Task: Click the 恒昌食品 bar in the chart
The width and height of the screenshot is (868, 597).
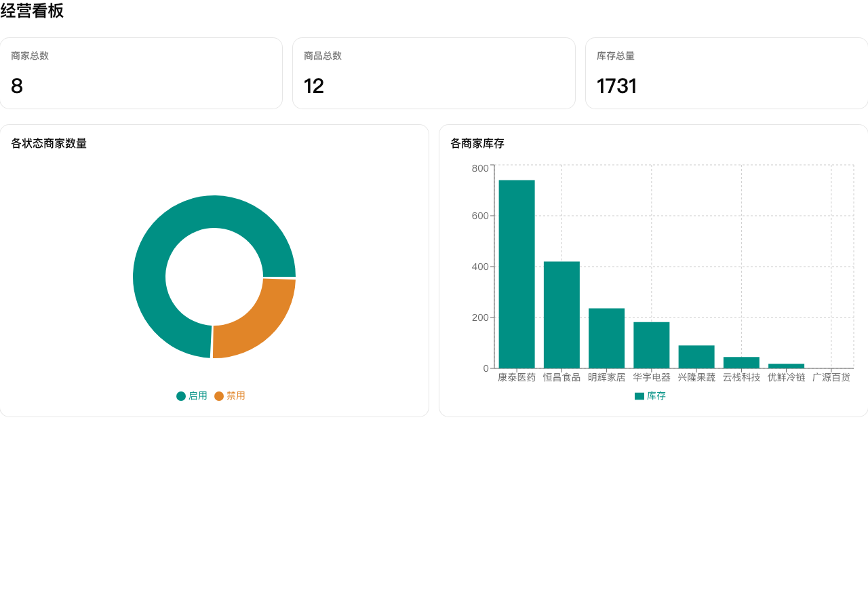Action: (561, 315)
